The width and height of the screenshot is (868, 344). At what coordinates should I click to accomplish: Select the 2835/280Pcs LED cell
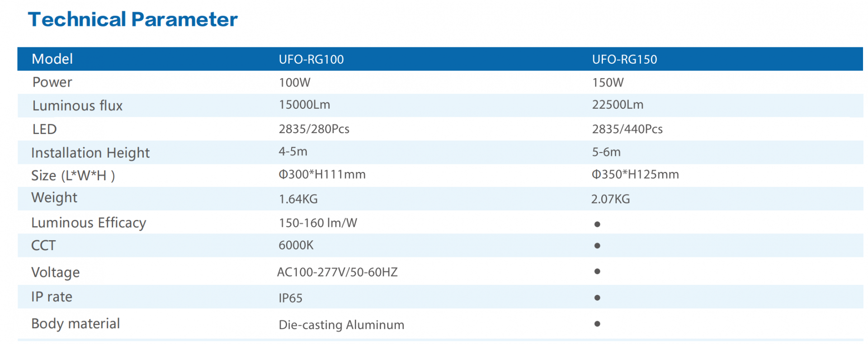tap(314, 129)
